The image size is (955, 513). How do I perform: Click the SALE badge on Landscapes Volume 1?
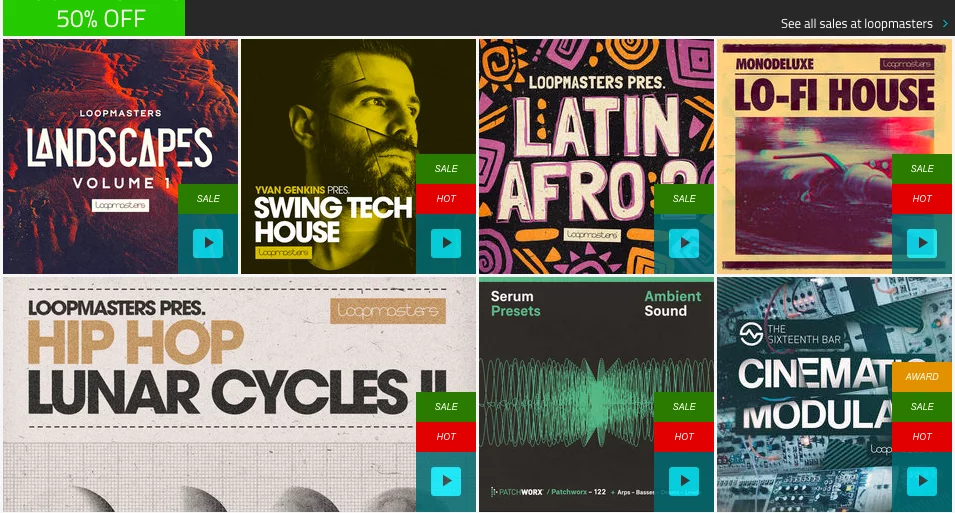coord(208,199)
